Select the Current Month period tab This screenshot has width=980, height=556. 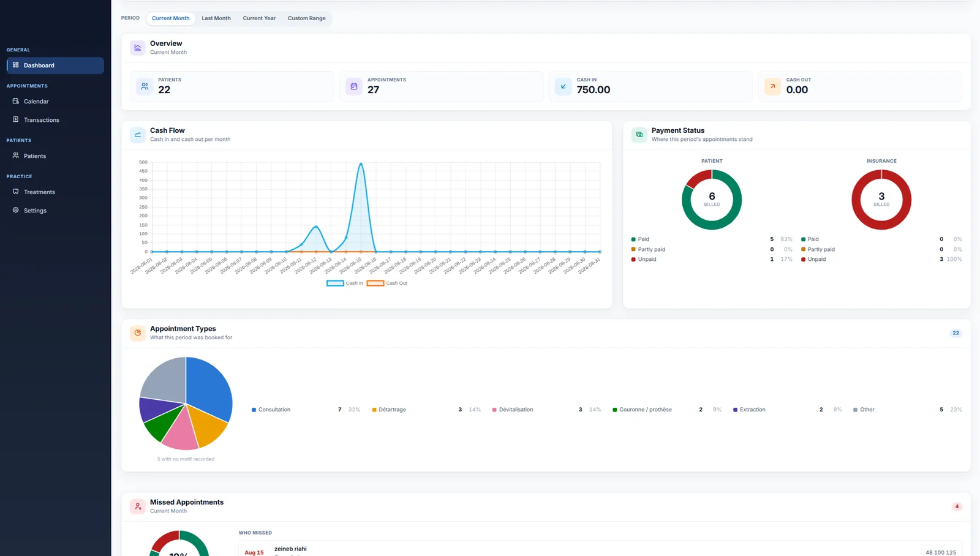171,18
